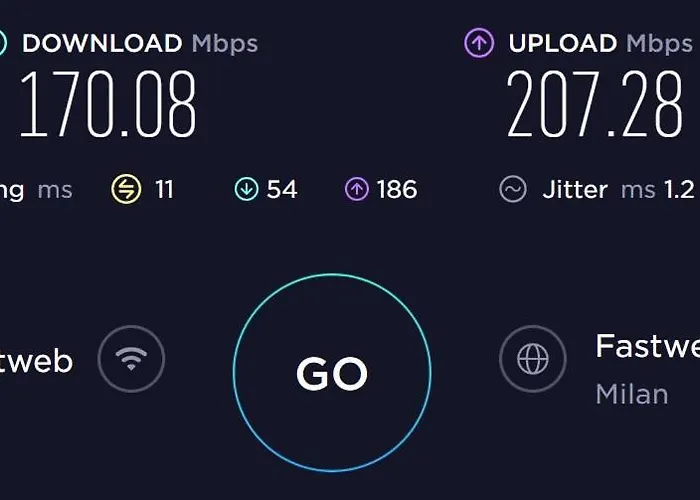Click the Jitter label text
This screenshot has height=500, width=700.
pos(575,190)
